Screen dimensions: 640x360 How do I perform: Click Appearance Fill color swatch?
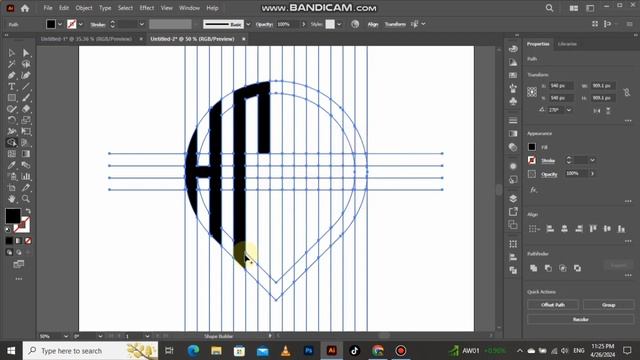pos(532,147)
